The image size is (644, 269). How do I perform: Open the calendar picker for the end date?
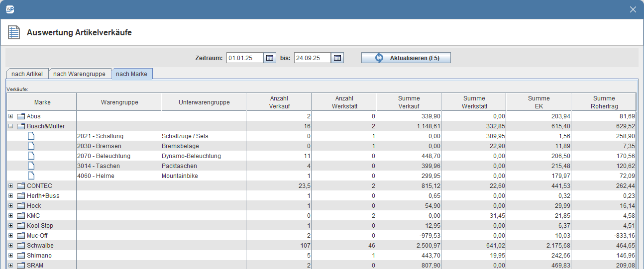337,58
